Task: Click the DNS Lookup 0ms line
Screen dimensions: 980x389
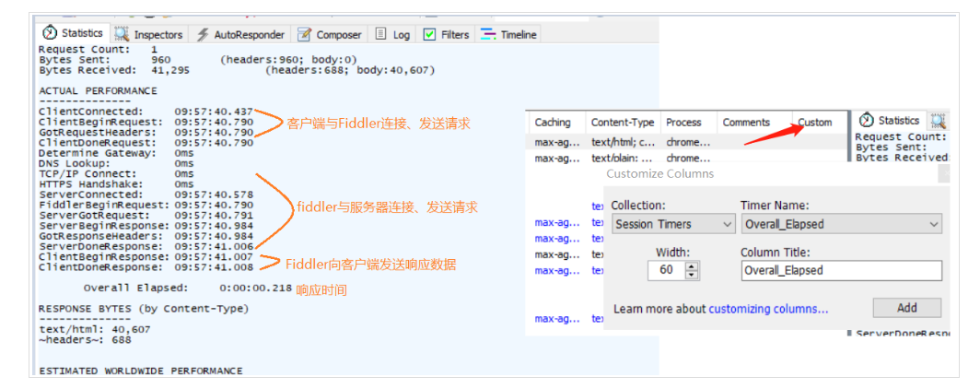Action: pos(116,162)
